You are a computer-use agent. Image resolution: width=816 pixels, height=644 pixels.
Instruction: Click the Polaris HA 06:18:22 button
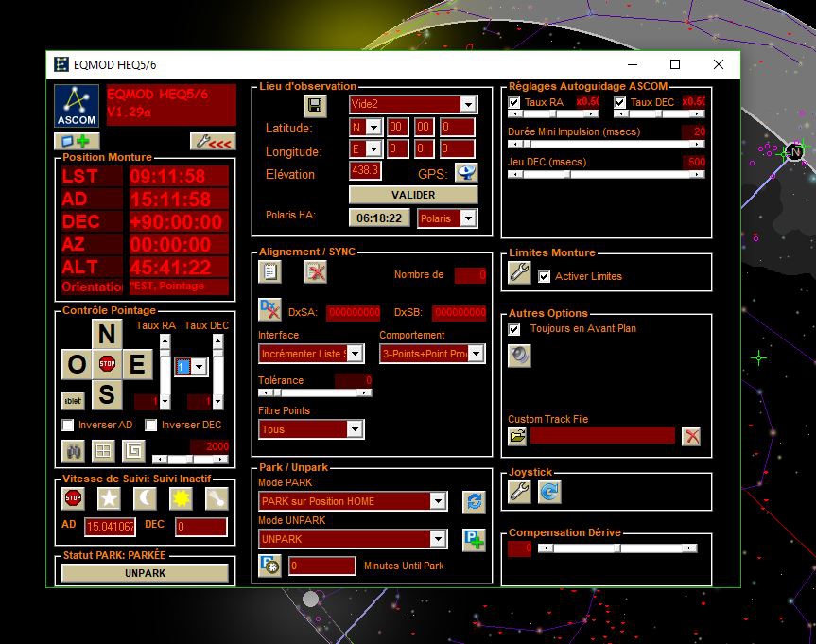pos(379,218)
